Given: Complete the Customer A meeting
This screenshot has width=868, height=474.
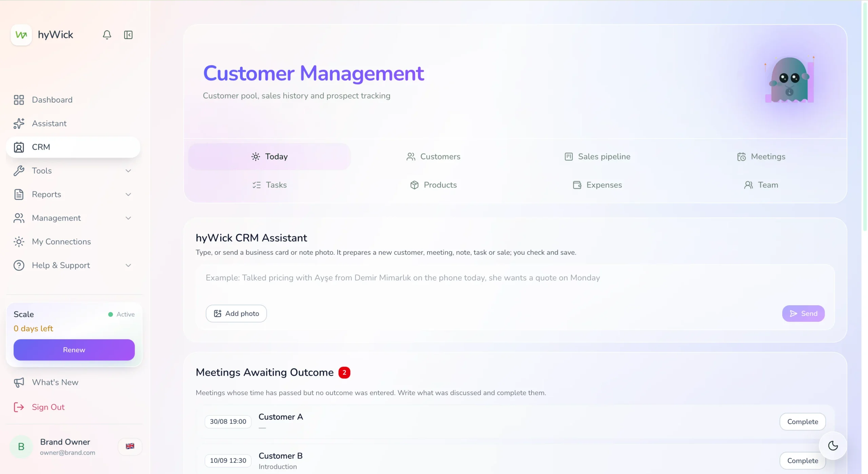Looking at the screenshot, I should coord(802,421).
